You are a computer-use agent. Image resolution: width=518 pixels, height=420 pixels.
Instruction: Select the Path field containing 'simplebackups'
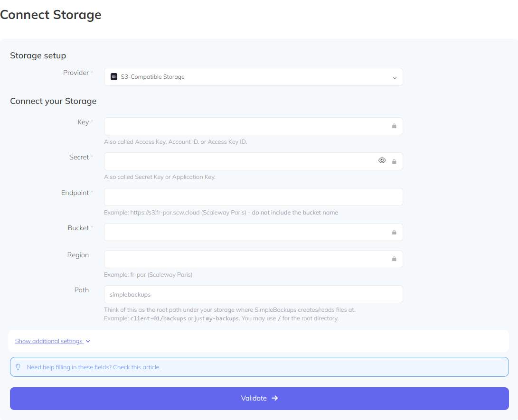253,294
